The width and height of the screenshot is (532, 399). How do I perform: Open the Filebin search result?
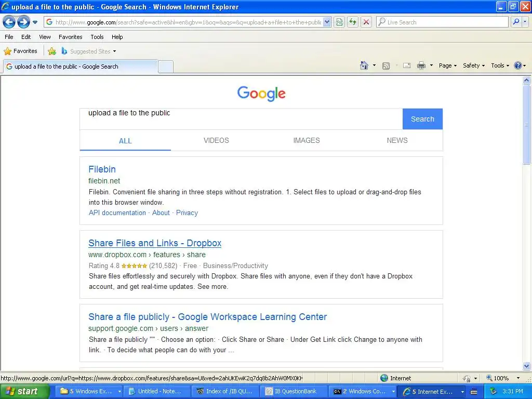click(102, 169)
